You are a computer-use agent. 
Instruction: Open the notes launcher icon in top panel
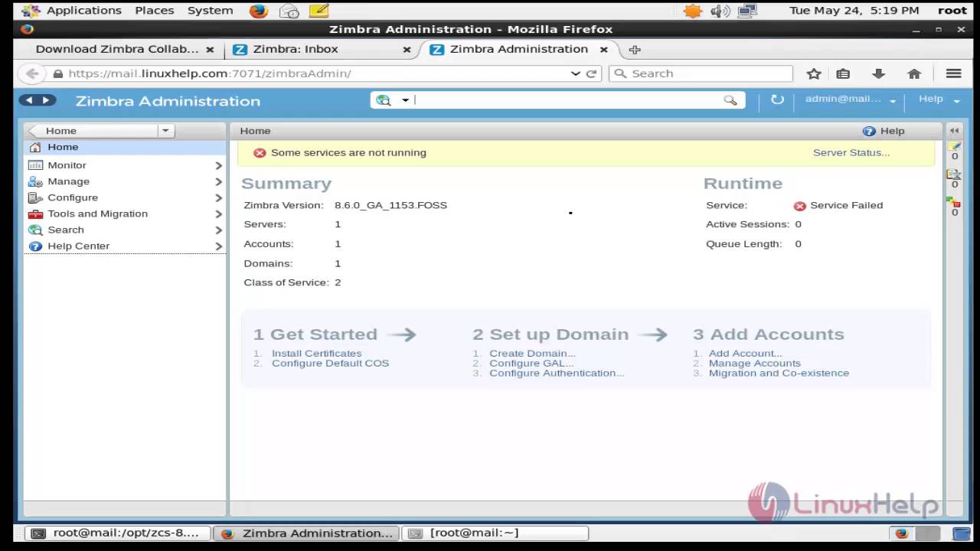tap(319, 11)
